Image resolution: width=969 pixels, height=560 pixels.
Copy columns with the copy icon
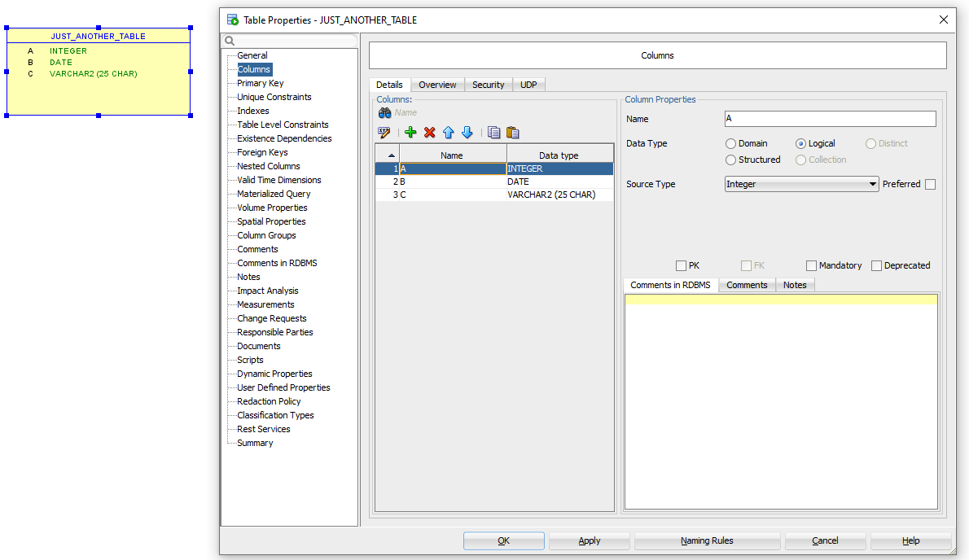pos(493,132)
